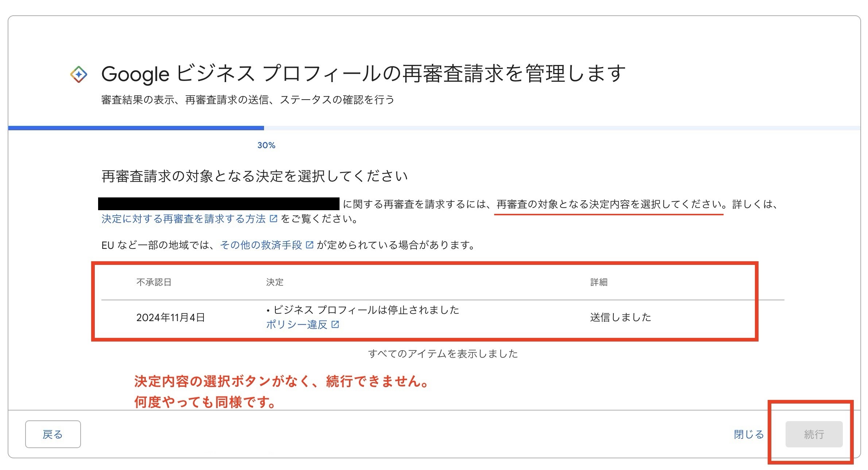Click the page heading Google ビジネス プロフィール
The image size is (868, 470).
pyautogui.click(x=363, y=74)
